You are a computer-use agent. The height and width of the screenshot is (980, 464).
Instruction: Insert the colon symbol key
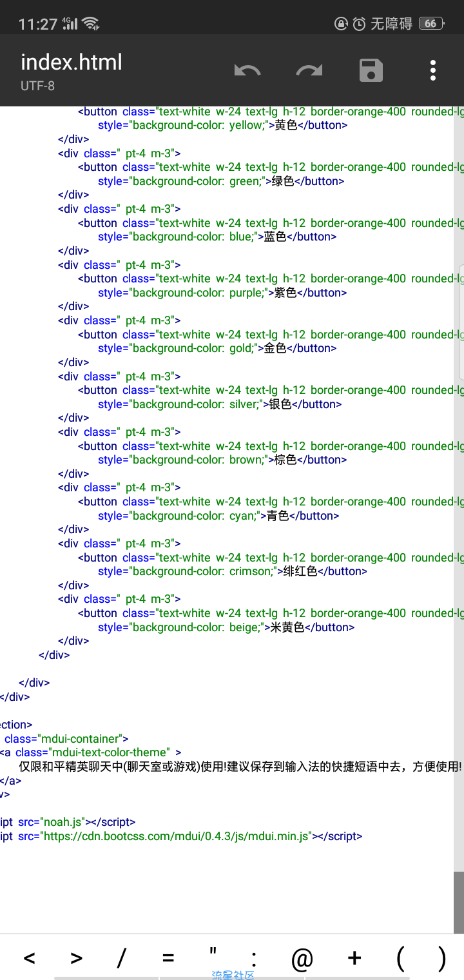pyautogui.click(x=255, y=958)
